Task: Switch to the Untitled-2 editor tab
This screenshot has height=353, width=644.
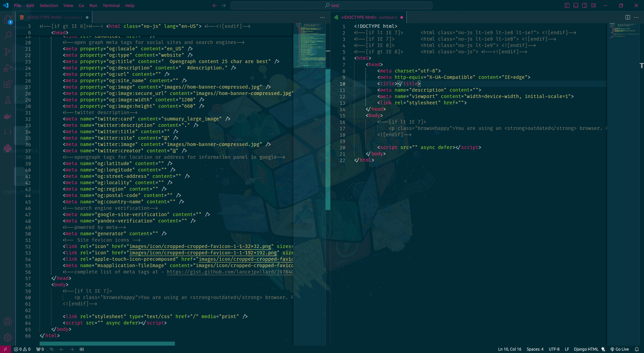Action: coord(54,17)
